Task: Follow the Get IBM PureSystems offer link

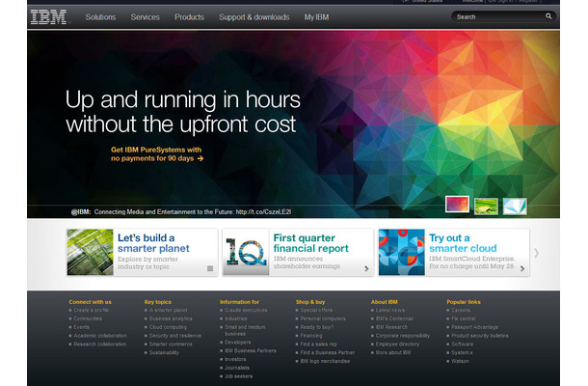Action: click(x=157, y=154)
